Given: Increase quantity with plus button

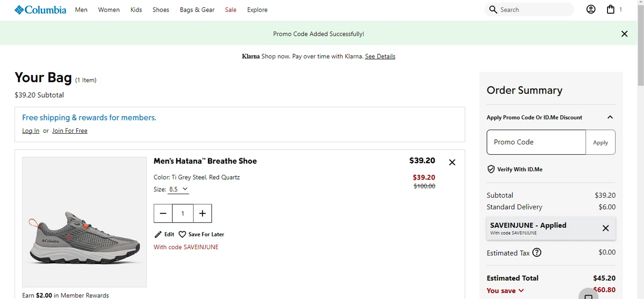Looking at the screenshot, I should pos(203,214).
